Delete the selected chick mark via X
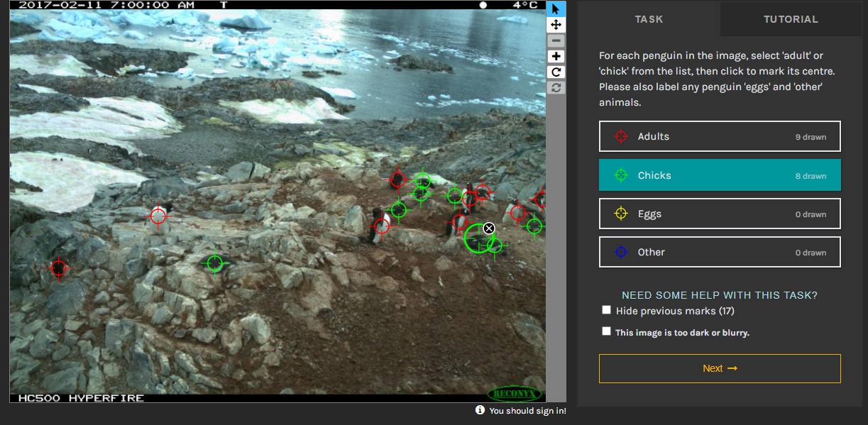Viewport: 868px width, 425px height. click(x=489, y=228)
